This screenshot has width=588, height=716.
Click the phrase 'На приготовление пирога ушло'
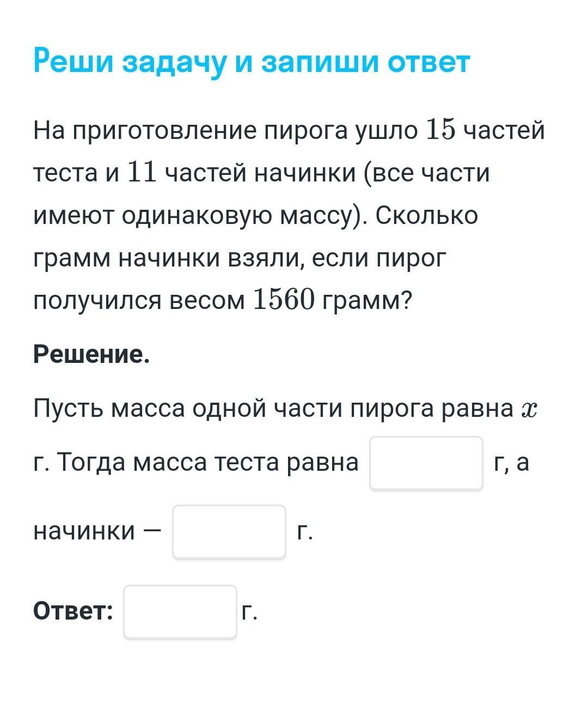(x=225, y=131)
